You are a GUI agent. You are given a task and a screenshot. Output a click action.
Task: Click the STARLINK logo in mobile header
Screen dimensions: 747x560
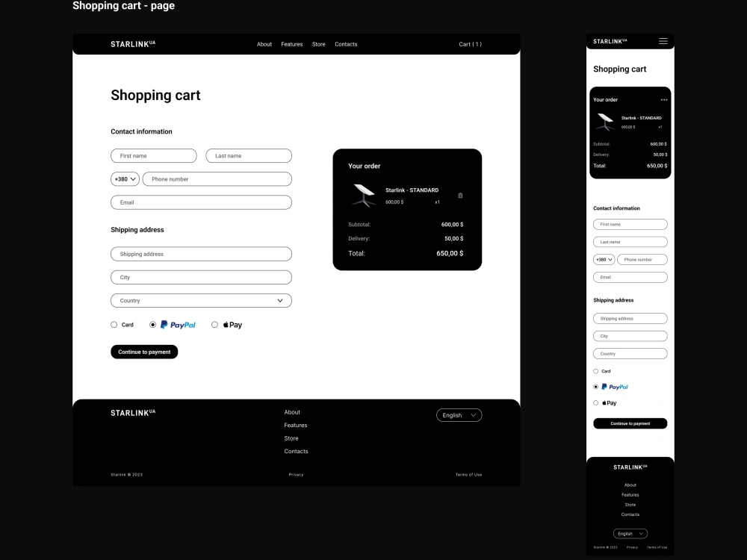click(x=610, y=41)
